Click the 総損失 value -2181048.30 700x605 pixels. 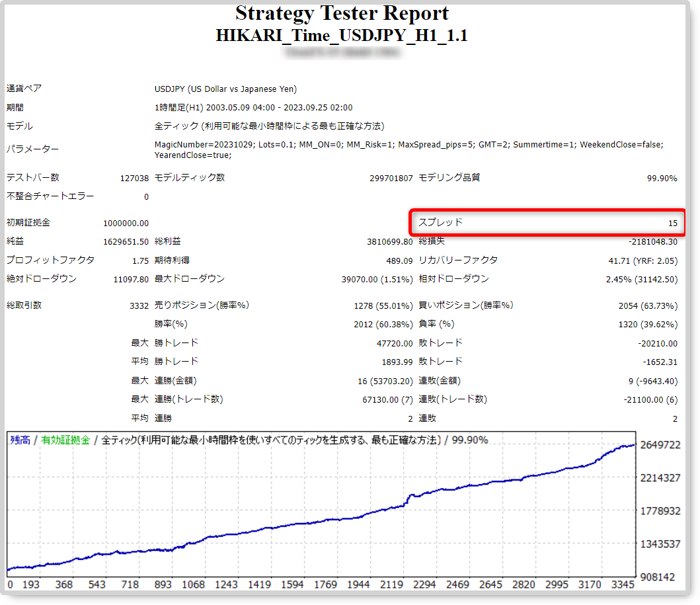click(x=653, y=241)
